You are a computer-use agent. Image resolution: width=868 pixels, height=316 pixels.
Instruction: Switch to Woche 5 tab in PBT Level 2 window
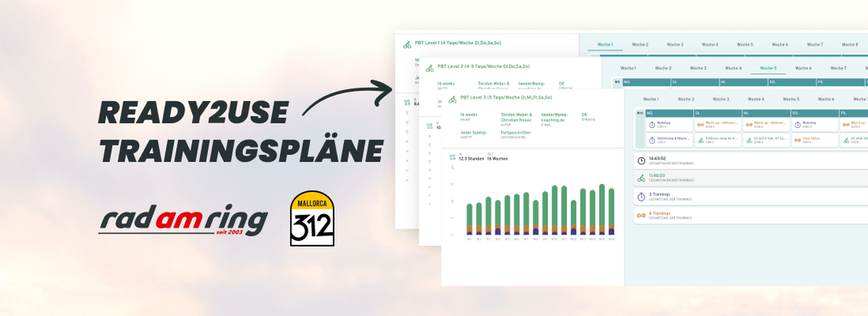[x=768, y=68]
